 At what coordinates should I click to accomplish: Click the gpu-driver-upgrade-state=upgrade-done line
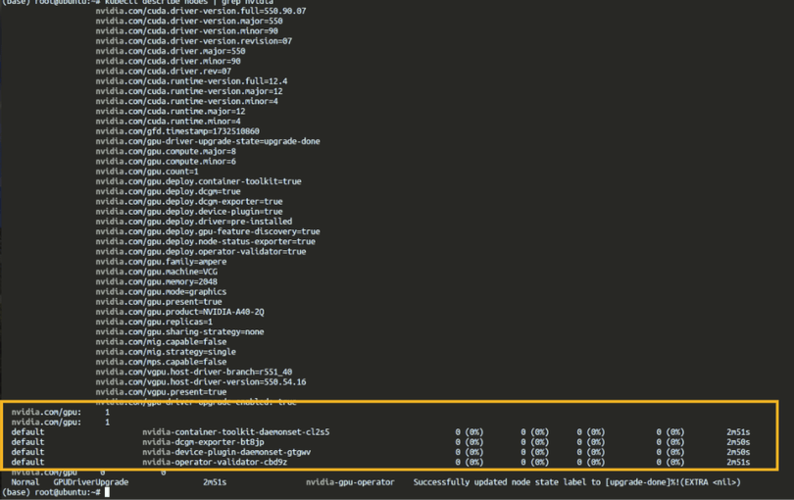208,141
